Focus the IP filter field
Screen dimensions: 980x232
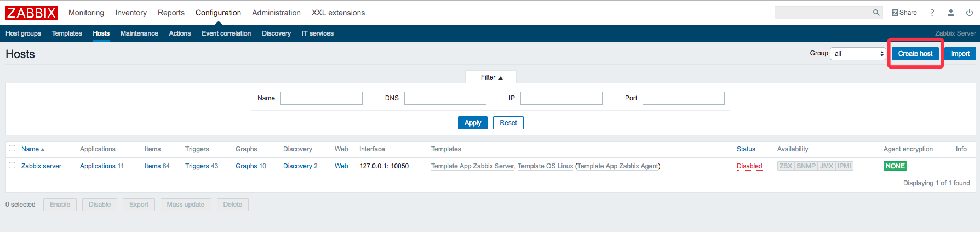coord(561,98)
